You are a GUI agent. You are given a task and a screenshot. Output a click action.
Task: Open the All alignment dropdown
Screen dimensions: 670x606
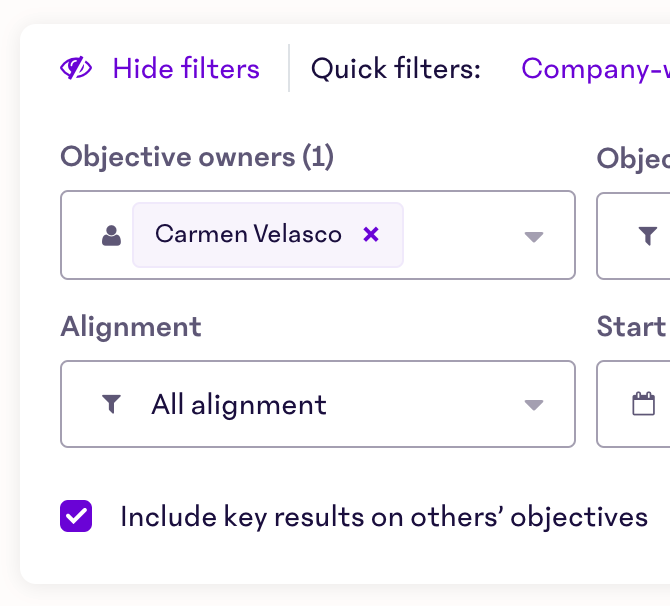(239, 404)
